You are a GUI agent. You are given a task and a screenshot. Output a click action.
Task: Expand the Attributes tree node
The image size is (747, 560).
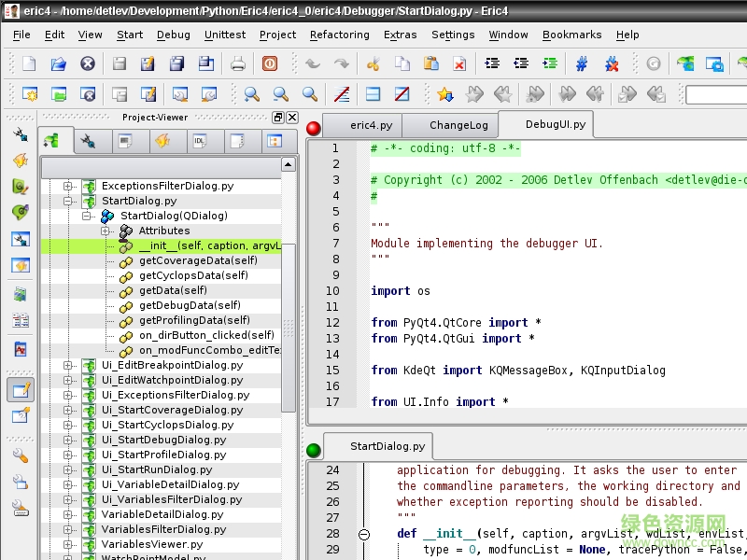click(x=106, y=231)
